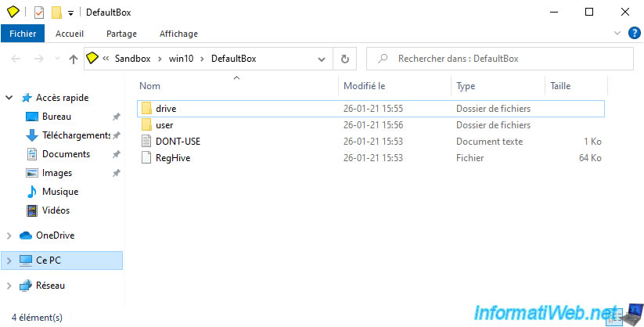The height and width of the screenshot is (327, 644).
Task: Sort files by the Modifié le column
Action: click(364, 85)
